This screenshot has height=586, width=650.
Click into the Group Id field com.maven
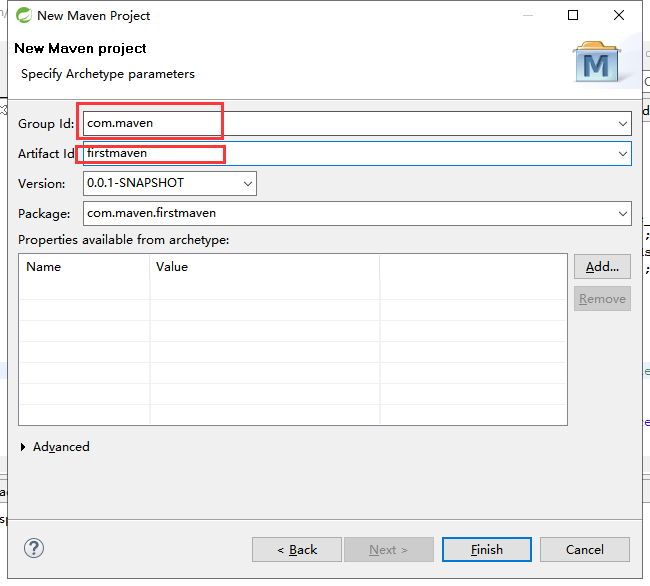pos(357,123)
